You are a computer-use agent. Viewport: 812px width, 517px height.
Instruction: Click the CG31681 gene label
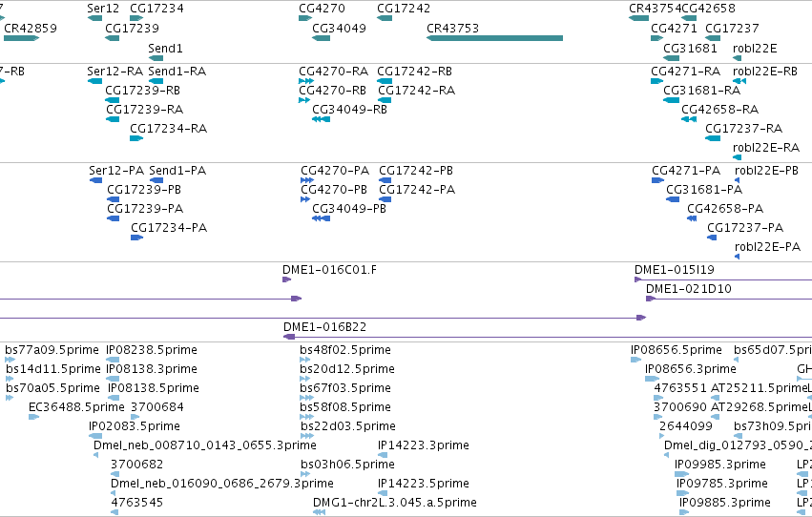pos(690,49)
